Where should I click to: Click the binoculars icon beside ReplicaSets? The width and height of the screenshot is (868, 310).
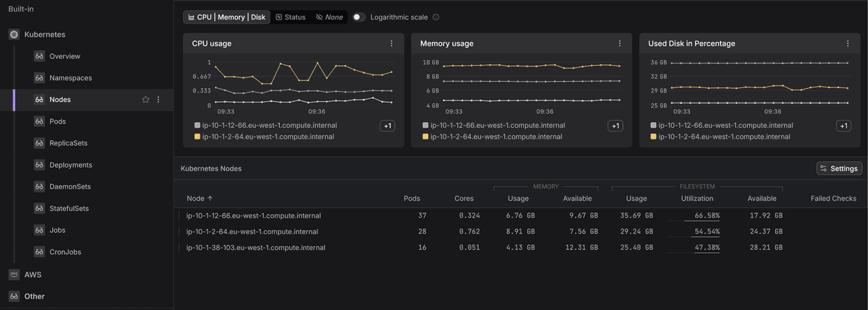[40, 143]
